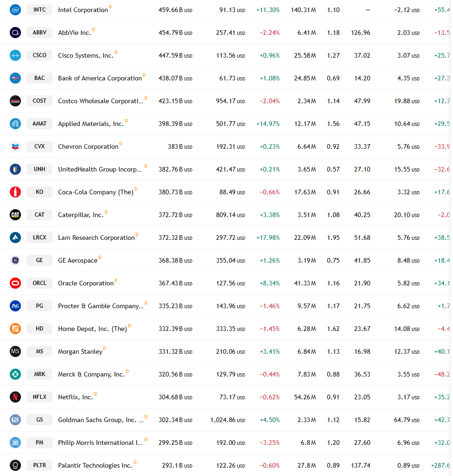Image resolution: width=453 pixels, height=476 pixels.
Task: Click the Applied Materials logo icon
Action: (15, 124)
